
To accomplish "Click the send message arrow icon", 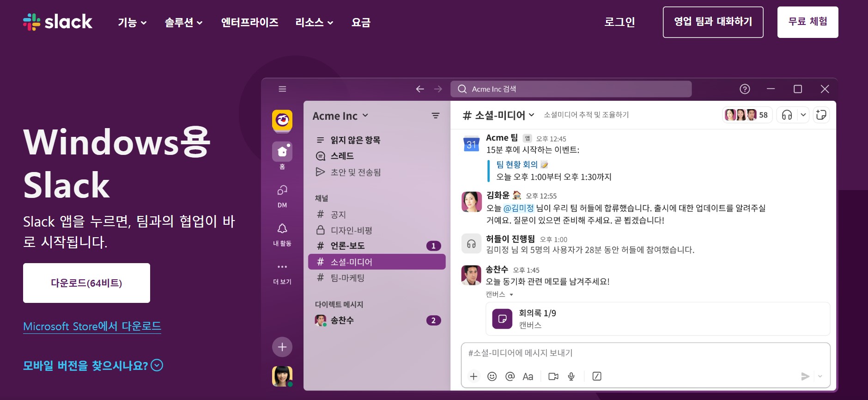I will pos(805,376).
